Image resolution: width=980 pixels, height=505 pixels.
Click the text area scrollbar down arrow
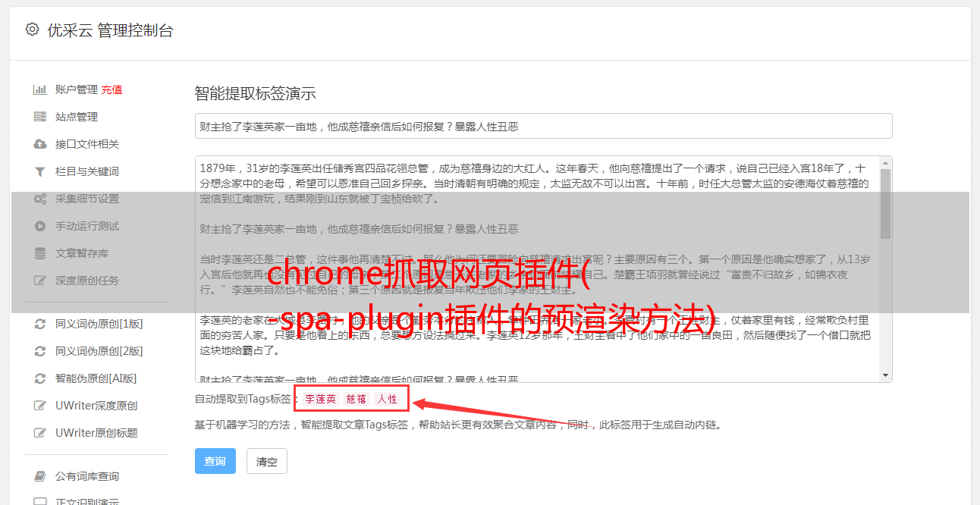click(885, 375)
